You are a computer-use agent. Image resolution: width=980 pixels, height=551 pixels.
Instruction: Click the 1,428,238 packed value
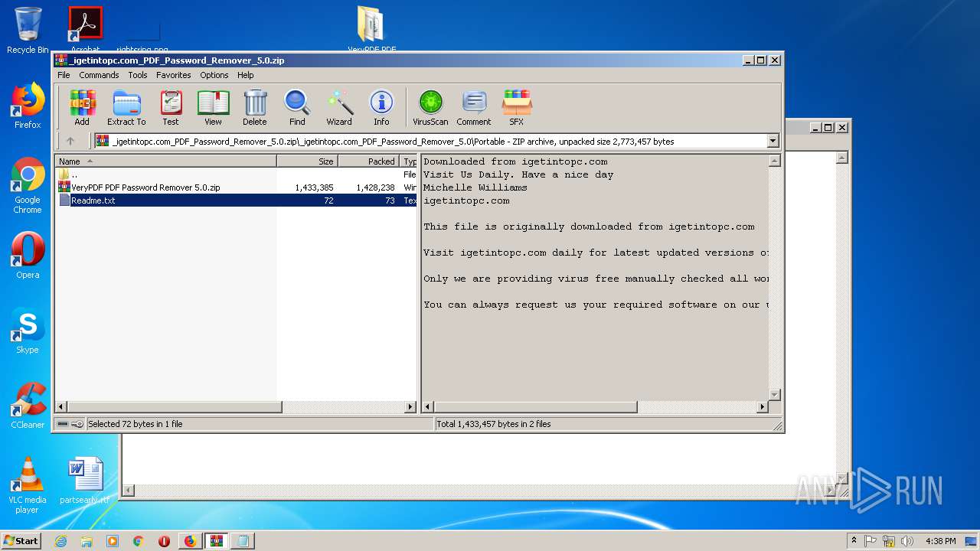tap(375, 187)
